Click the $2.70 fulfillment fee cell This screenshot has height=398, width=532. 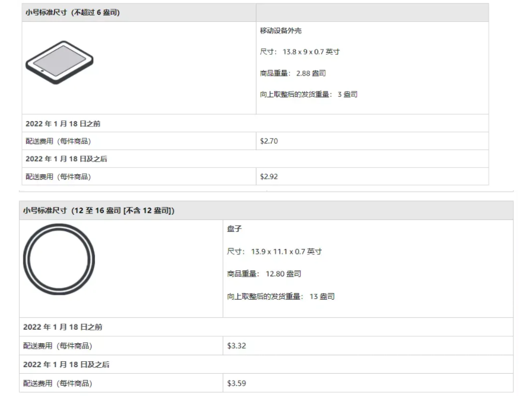269,141
